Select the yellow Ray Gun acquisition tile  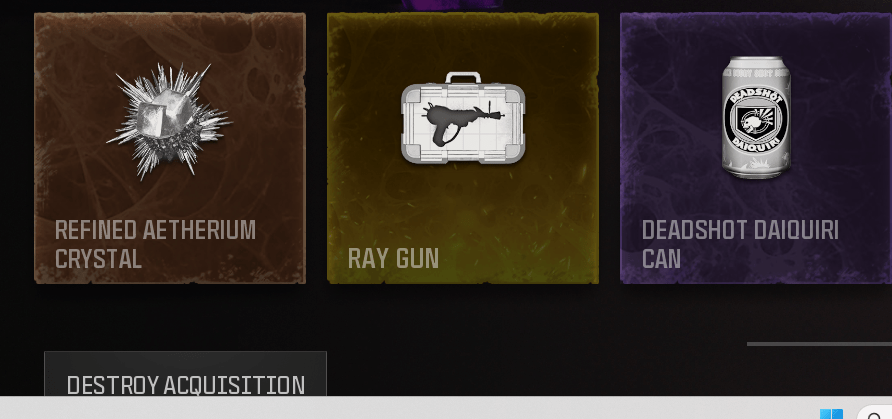(x=463, y=148)
